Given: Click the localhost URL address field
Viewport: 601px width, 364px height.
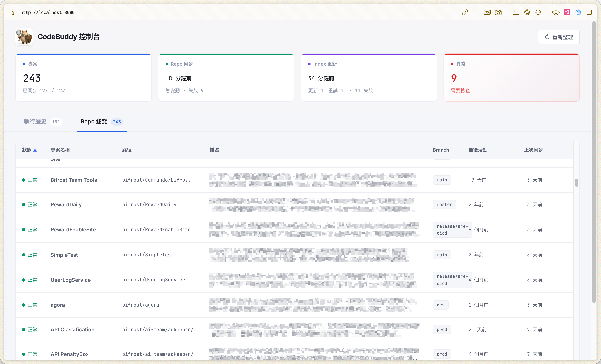Looking at the screenshot, I should (x=47, y=12).
